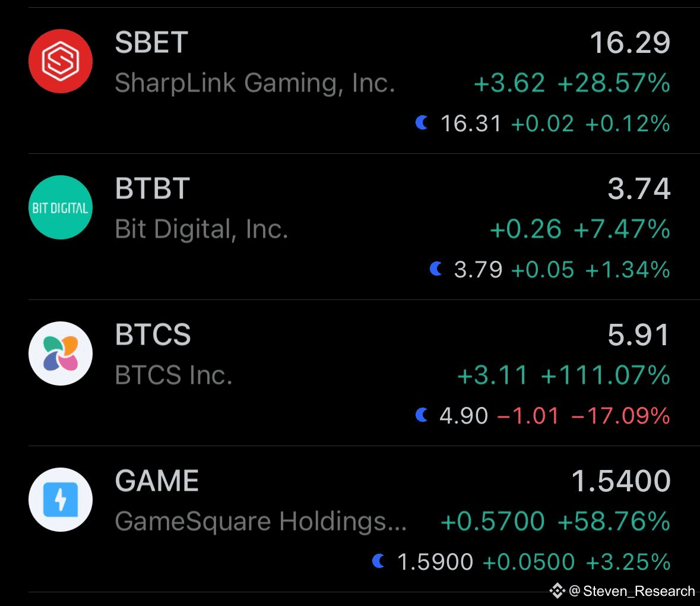Click the moon icon next to 1.5900
Viewport: 700px width, 606px height.
pos(379,561)
